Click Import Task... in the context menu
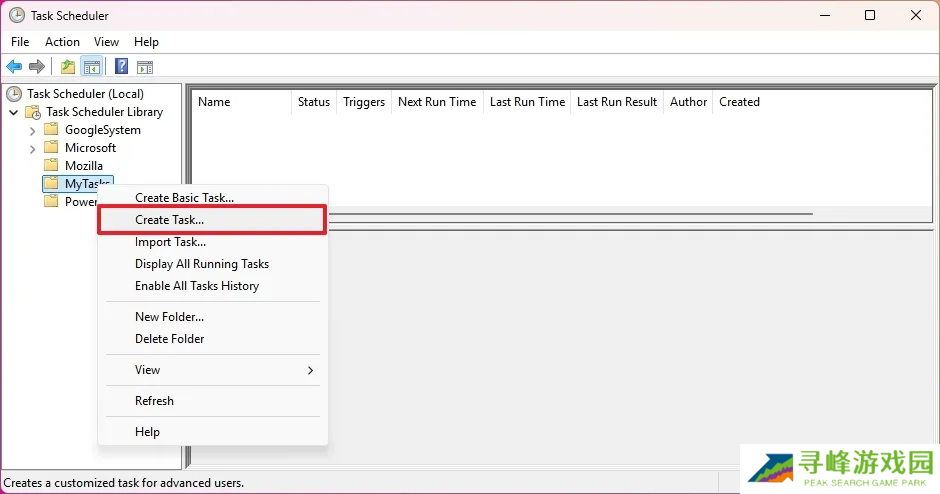Screen dimensions: 940x494 pyautogui.click(x=170, y=242)
